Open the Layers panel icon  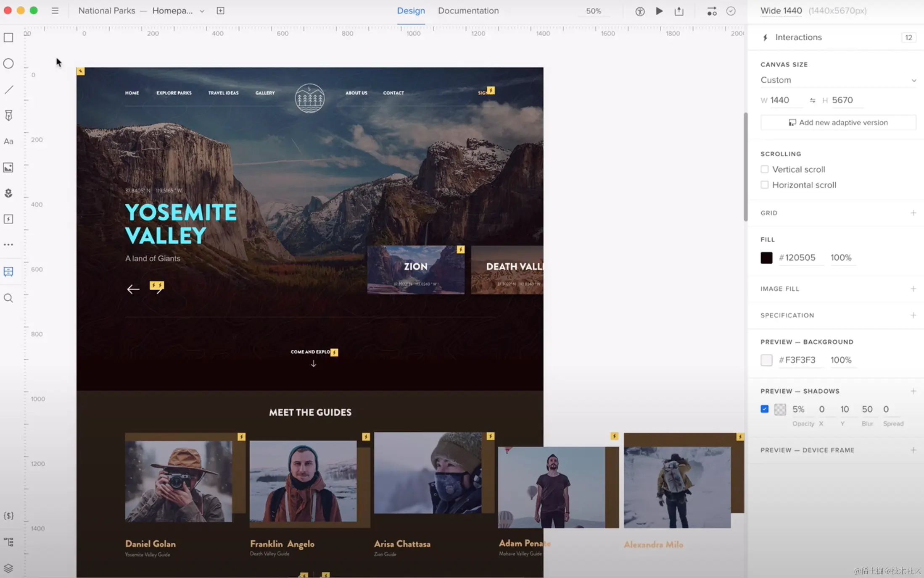[x=8, y=568]
